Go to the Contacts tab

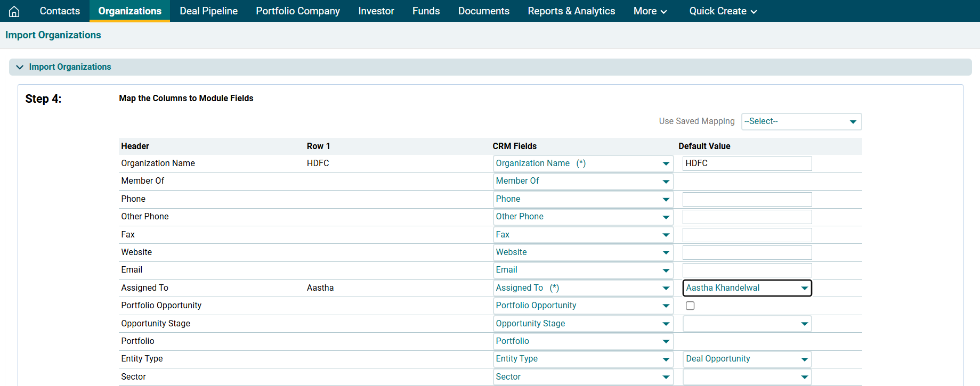(60, 11)
